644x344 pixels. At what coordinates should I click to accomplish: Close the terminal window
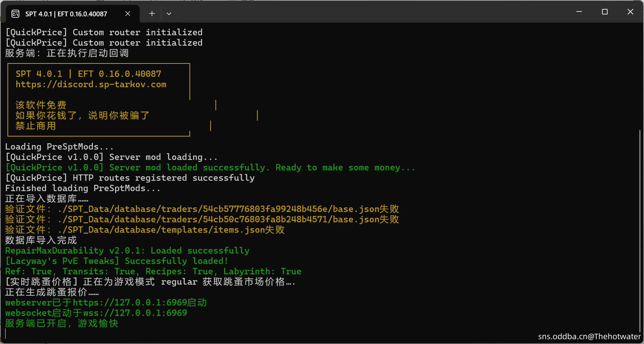630,12
